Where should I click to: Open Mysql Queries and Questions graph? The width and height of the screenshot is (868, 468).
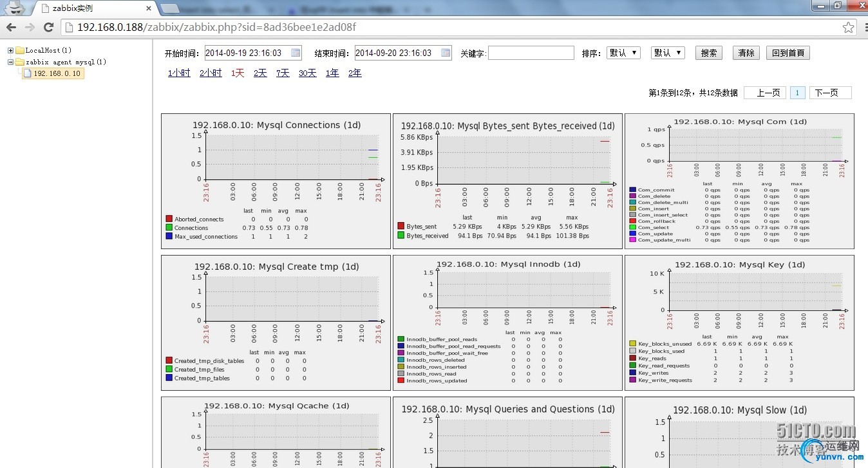(x=507, y=433)
